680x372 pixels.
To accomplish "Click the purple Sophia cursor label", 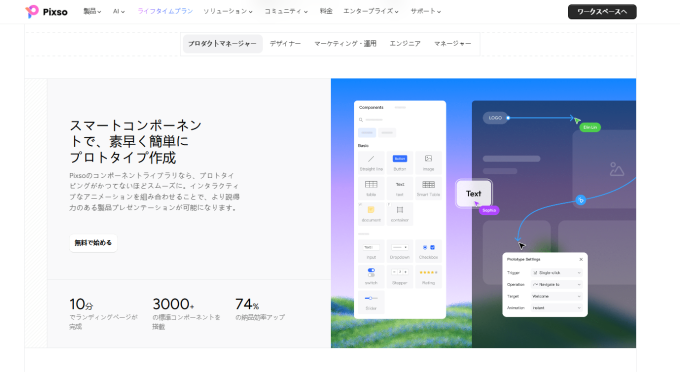I will 489,210.
